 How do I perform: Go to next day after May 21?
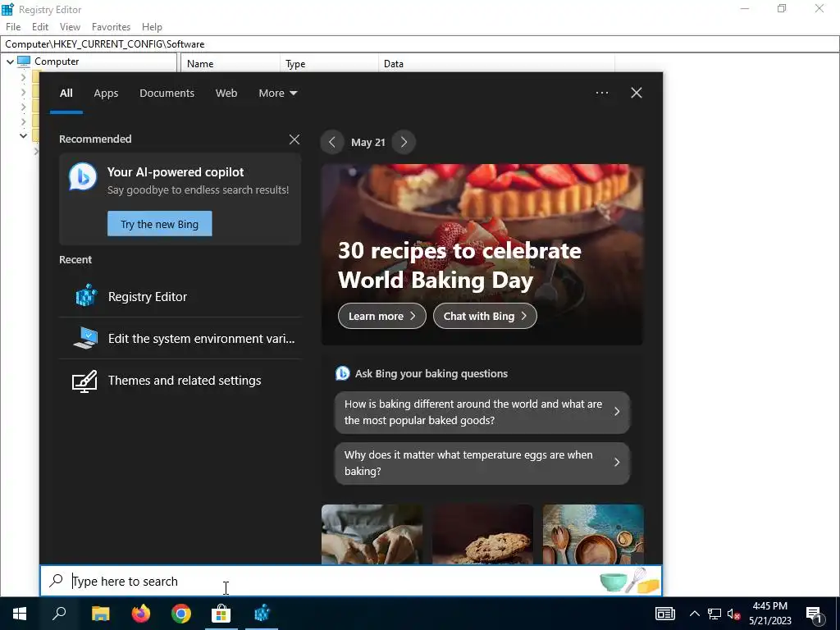pos(404,142)
